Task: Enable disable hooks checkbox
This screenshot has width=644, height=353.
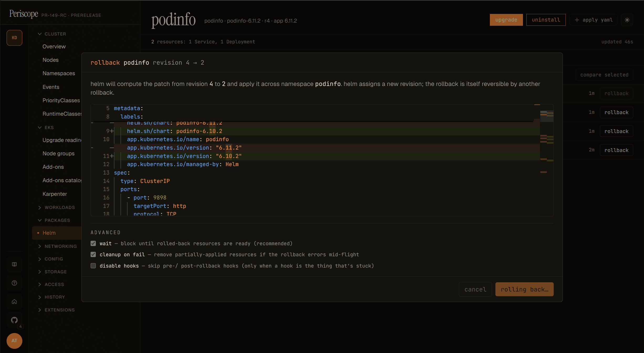Action: (93, 266)
